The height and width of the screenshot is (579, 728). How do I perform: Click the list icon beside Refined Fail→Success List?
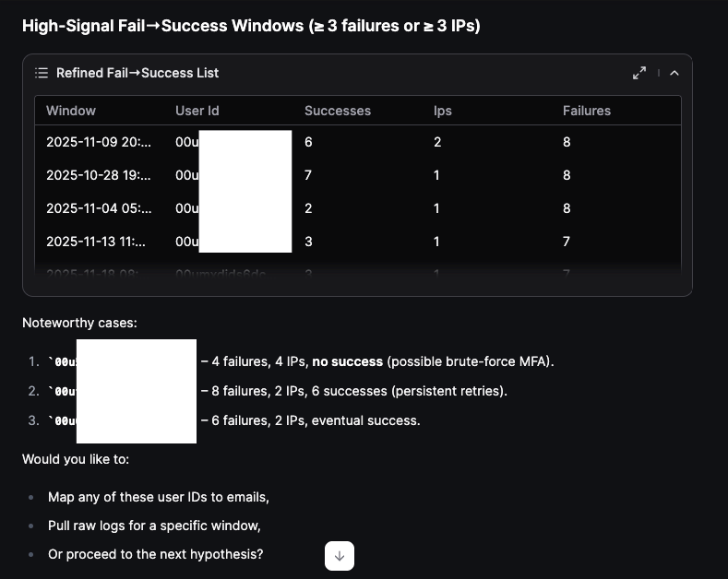click(x=42, y=73)
